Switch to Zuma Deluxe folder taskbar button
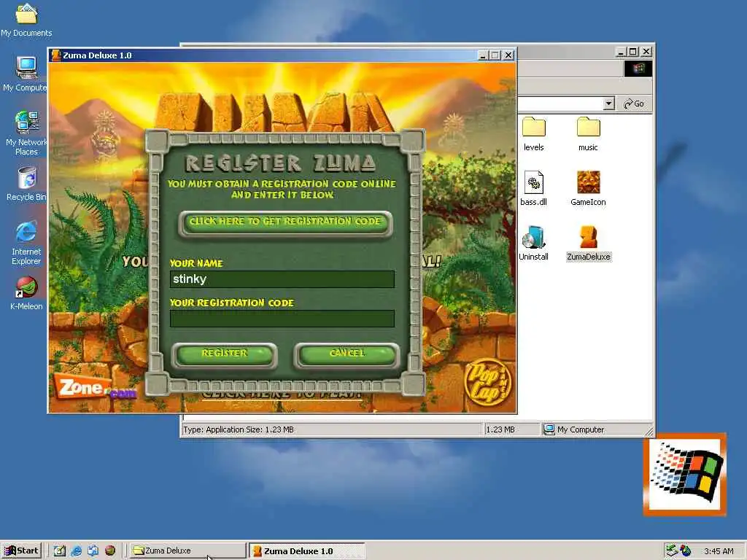Image resolution: width=747 pixels, height=560 pixels. pyautogui.click(x=187, y=551)
